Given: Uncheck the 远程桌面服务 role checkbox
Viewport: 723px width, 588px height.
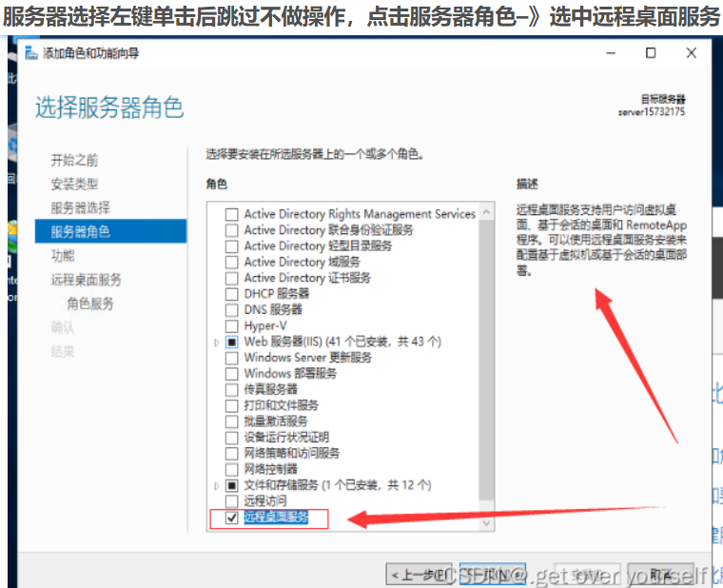Looking at the screenshot, I should coord(231,518).
